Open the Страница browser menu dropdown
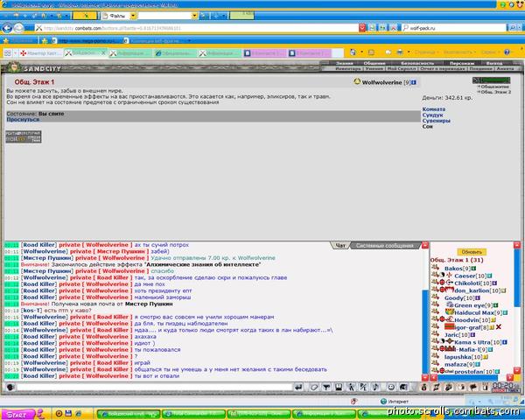This screenshot has height=420, width=525. point(426,52)
